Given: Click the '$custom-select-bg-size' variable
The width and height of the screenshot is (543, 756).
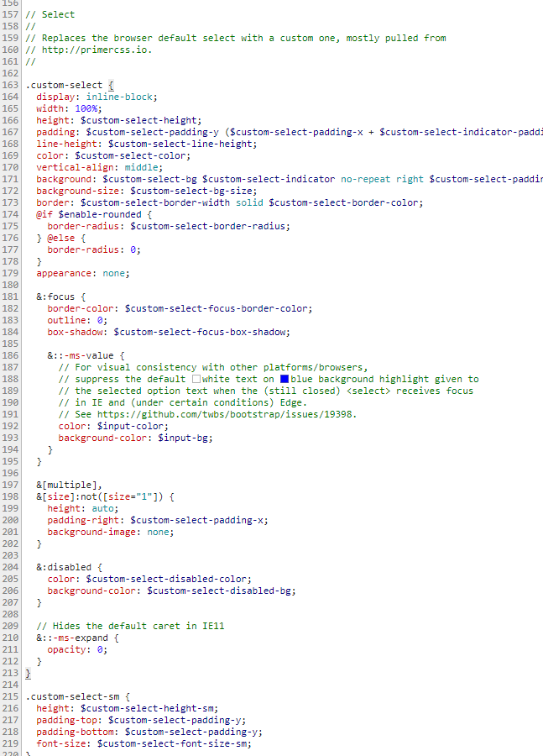Looking at the screenshot, I should pos(191,191).
